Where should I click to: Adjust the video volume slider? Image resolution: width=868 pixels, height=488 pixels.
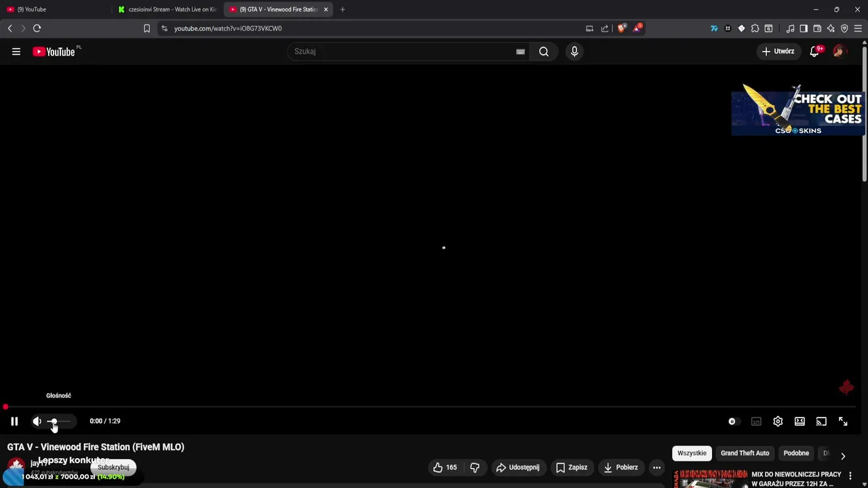click(x=58, y=421)
